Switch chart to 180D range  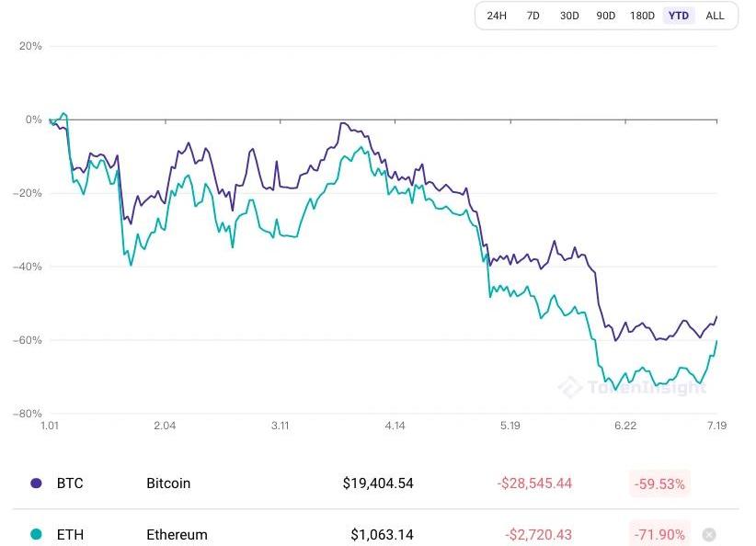642,16
